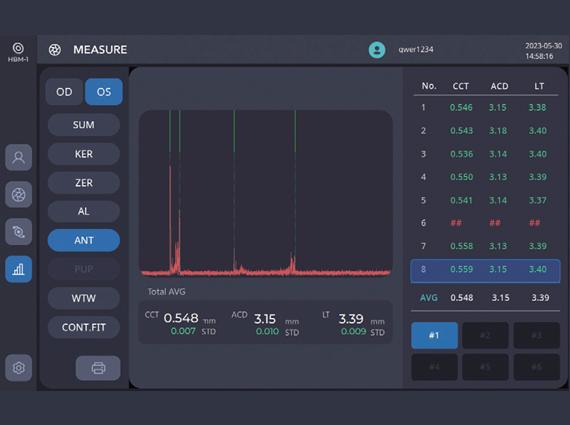The height and width of the screenshot is (425, 570).
Task: Click the Total AVG label
Action: 166,292
